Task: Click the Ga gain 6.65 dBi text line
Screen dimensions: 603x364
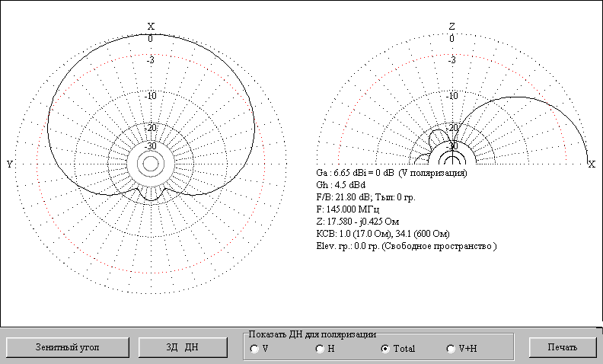Action: [x=391, y=173]
